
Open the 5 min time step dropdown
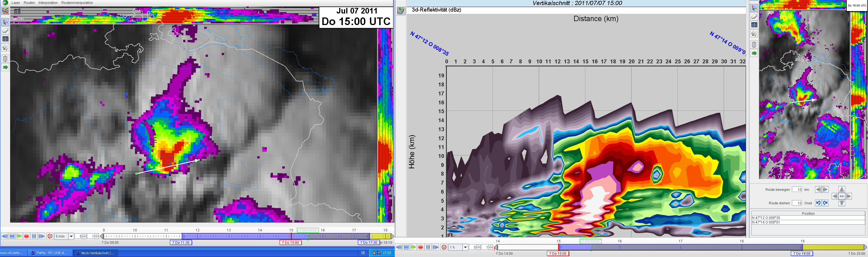coord(71,236)
